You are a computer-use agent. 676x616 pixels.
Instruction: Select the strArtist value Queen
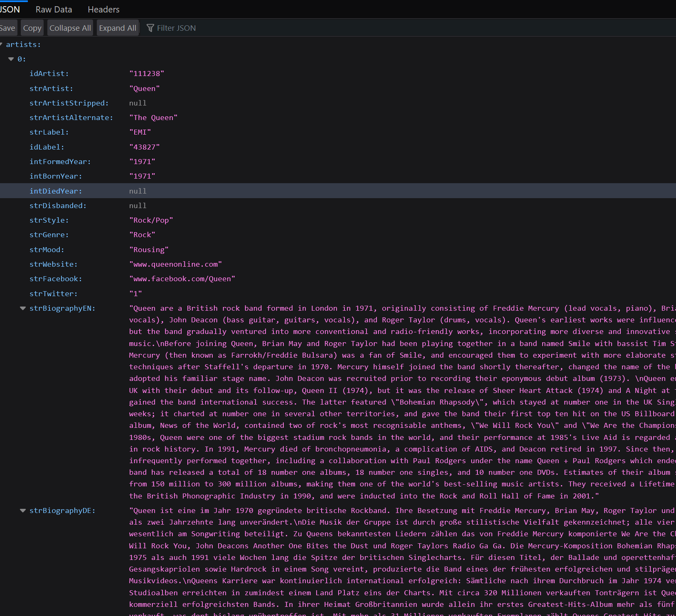pyautogui.click(x=145, y=88)
